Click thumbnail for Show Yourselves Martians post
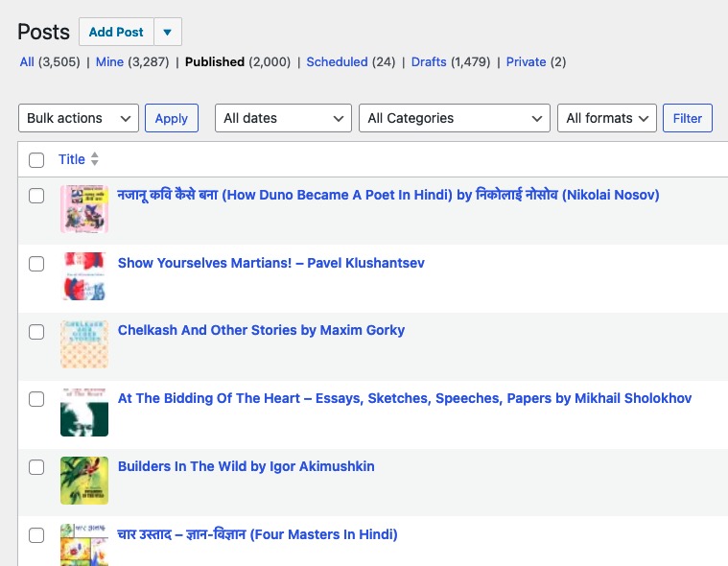 [84, 276]
